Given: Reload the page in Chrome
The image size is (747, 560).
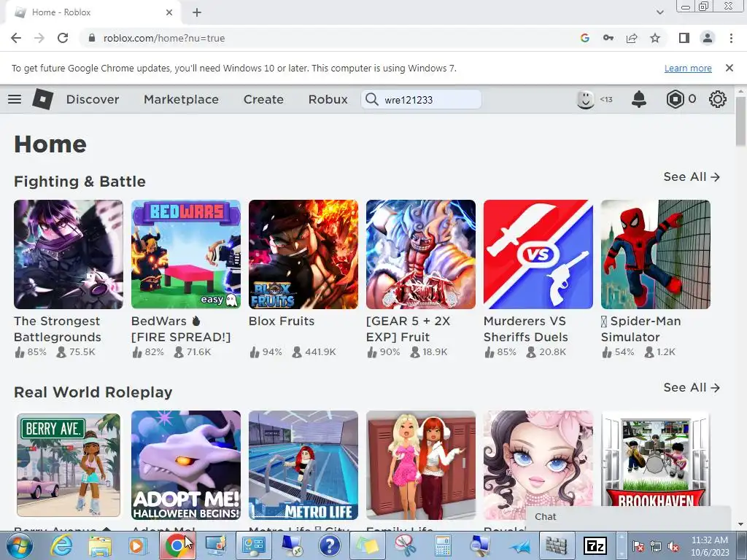Looking at the screenshot, I should click(63, 38).
